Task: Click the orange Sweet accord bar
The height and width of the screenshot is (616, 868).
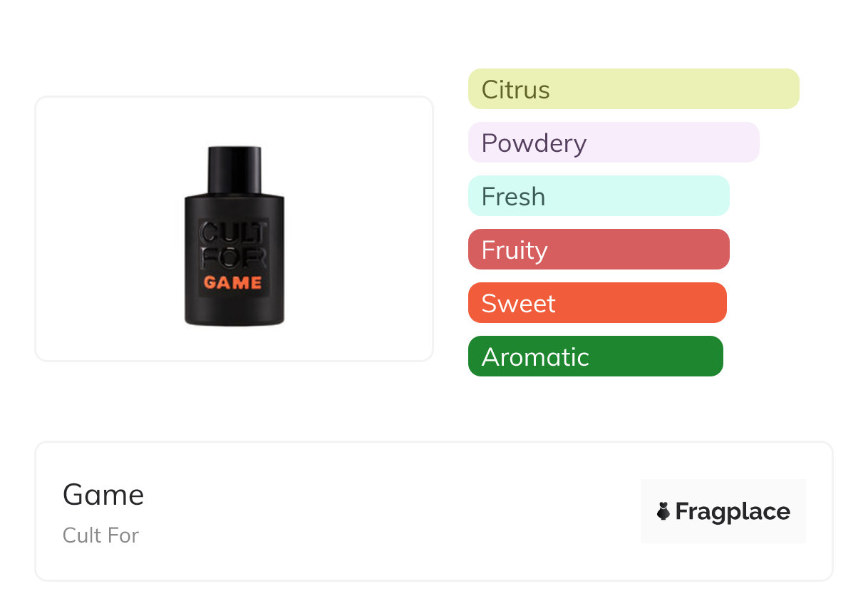Action: click(597, 303)
